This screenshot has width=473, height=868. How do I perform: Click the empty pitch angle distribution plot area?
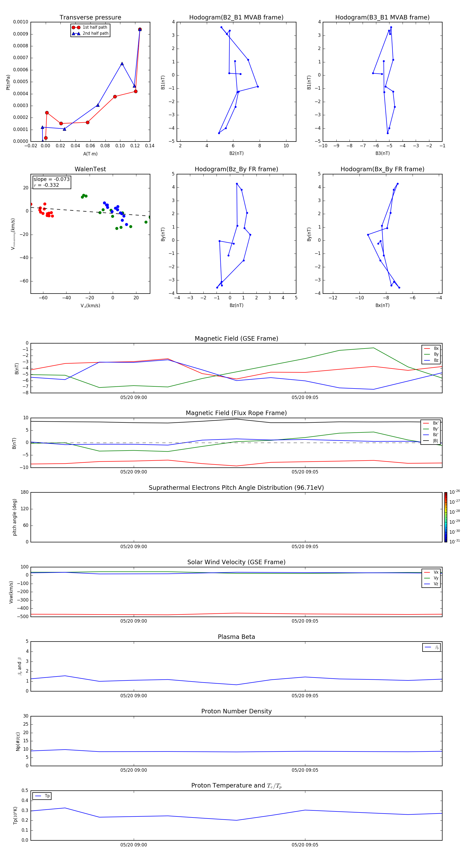pos(236,517)
